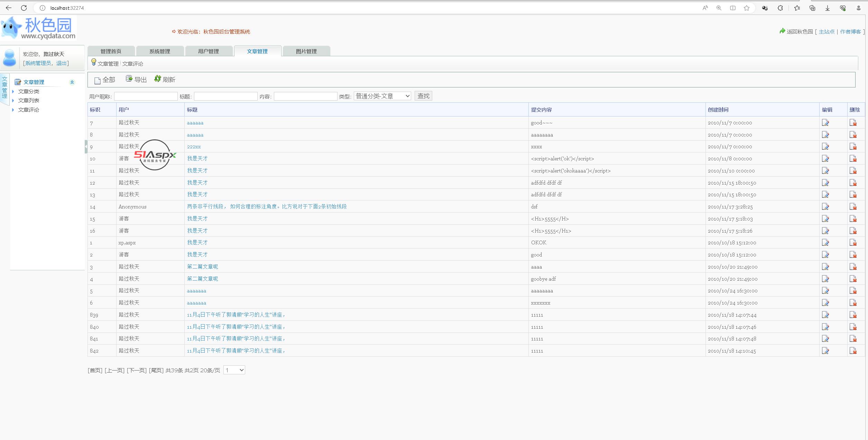Click the read aloud icon in address bar

705,8
